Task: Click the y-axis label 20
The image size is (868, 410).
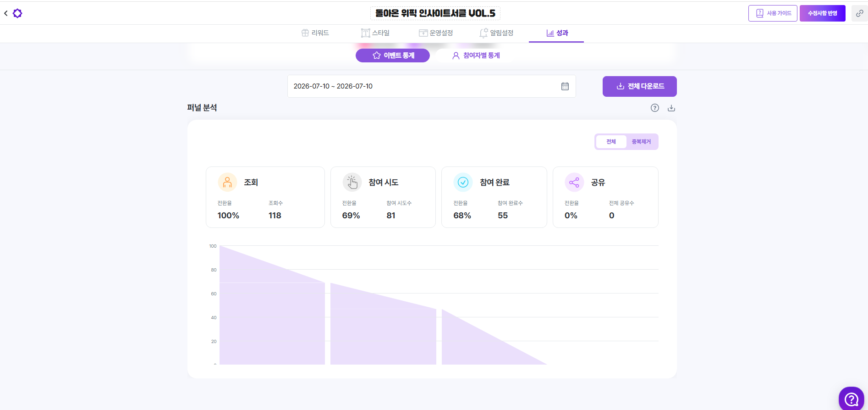Action: 214,342
